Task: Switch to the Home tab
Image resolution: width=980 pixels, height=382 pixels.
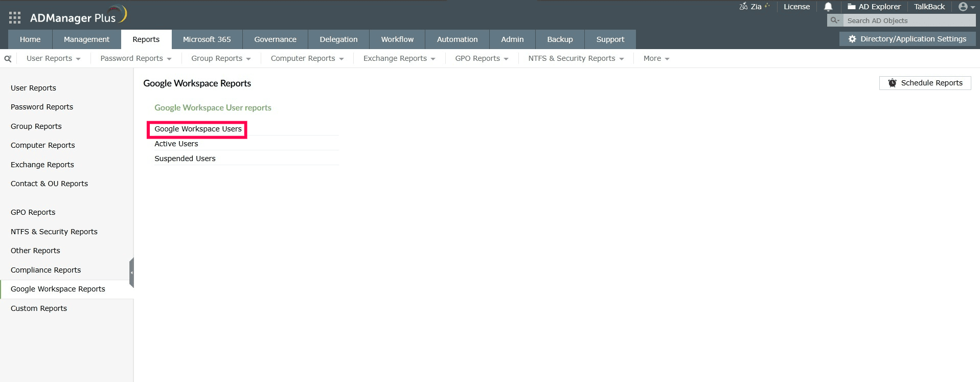Action: point(30,39)
